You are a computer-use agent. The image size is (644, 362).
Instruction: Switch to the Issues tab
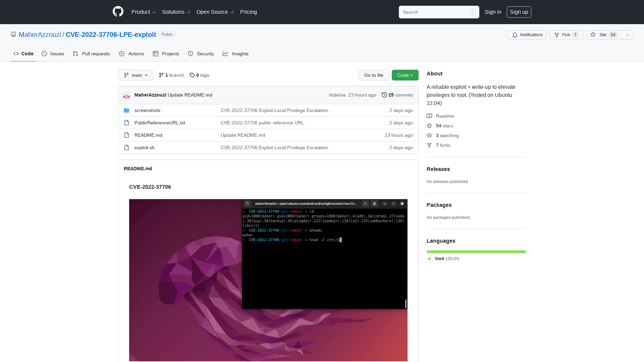click(x=53, y=54)
